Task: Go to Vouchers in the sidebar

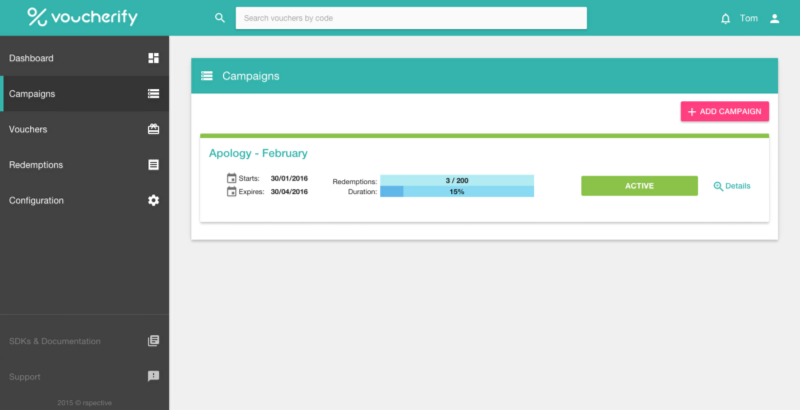Action: click(x=85, y=130)
